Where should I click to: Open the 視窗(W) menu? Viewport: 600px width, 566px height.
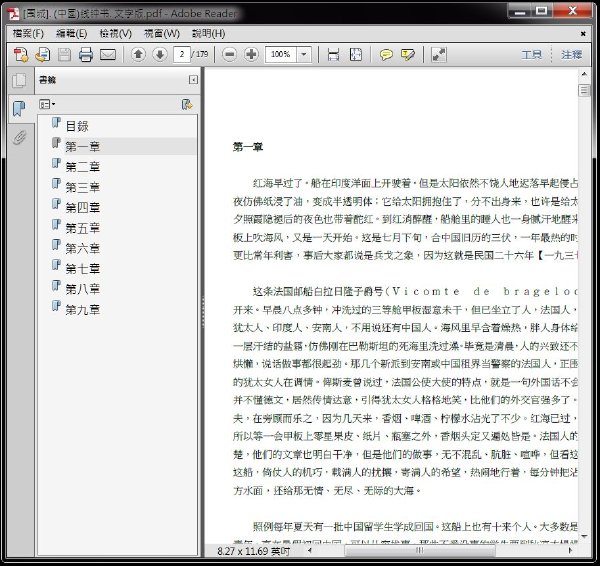click(x=161, y=34)
